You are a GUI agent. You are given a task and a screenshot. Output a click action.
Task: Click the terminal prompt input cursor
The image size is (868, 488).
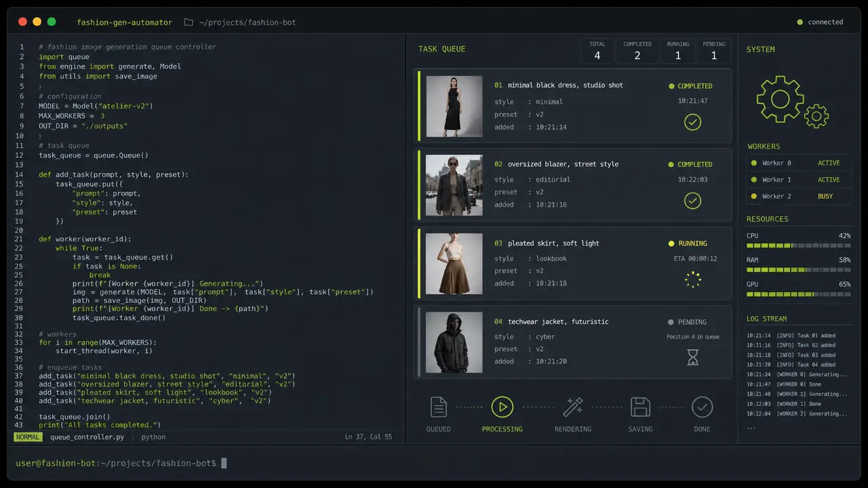click(224, 463)
